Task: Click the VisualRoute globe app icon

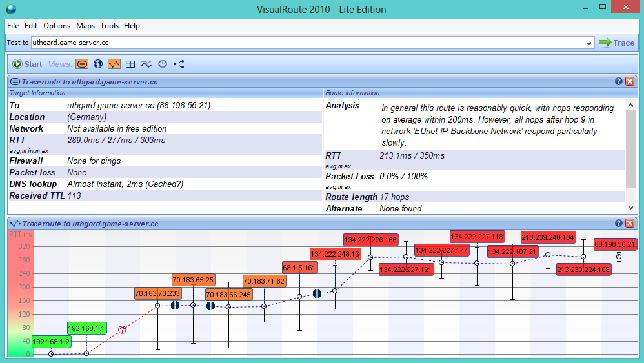Action: 11,8
